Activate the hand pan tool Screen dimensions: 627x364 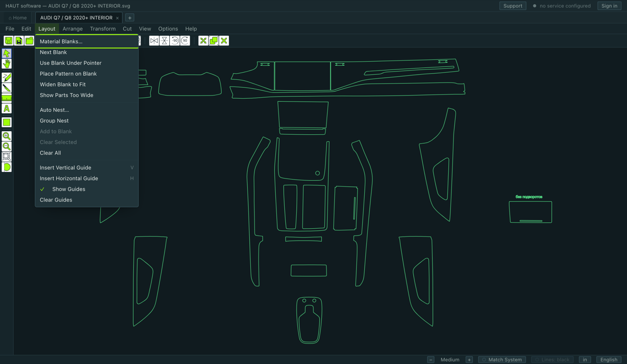click(x=7, y=64)
